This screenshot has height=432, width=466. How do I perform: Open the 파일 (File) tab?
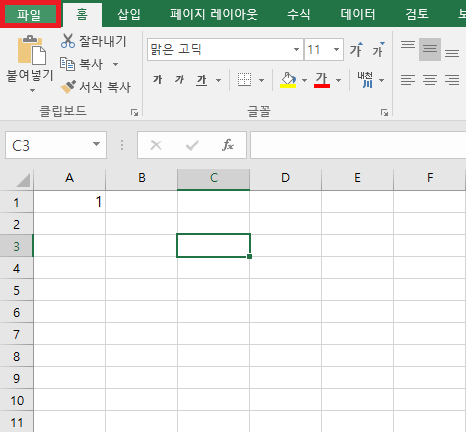tap(30, 14)
